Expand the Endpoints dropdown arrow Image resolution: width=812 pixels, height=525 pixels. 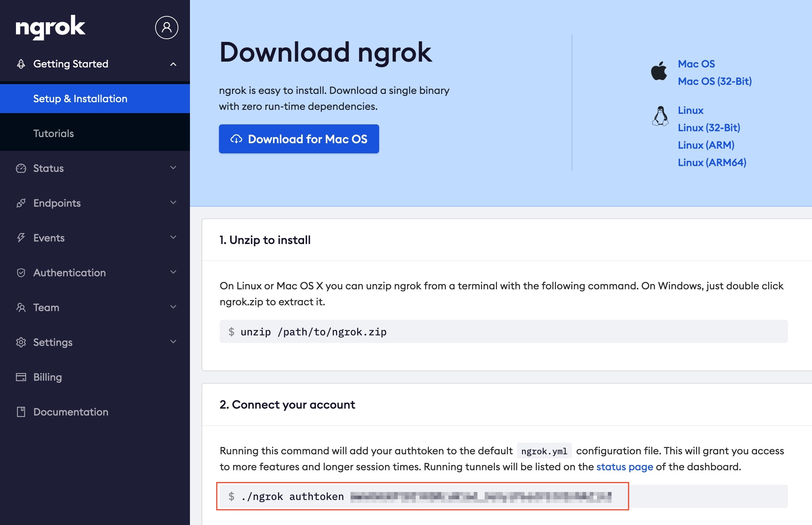[173, 203]
